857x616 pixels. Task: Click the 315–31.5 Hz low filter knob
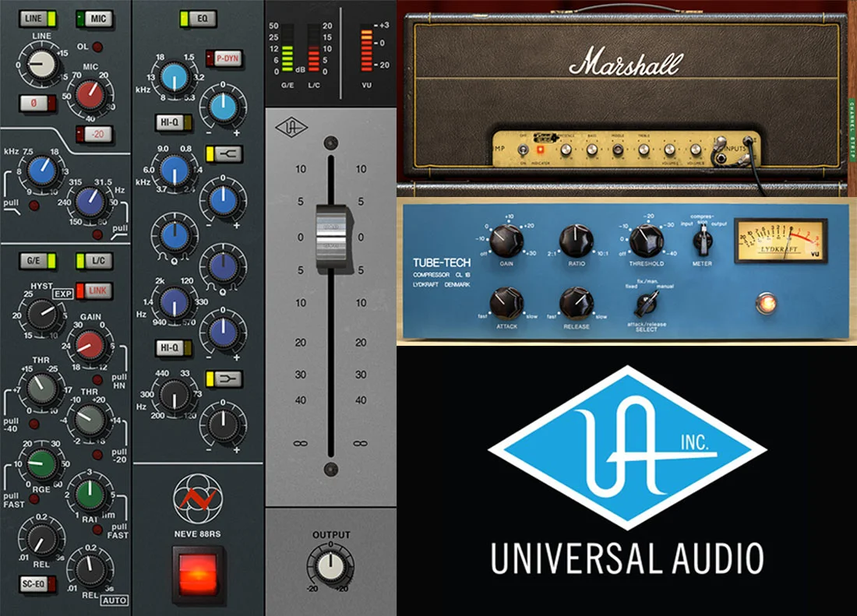tap(90, 201)
